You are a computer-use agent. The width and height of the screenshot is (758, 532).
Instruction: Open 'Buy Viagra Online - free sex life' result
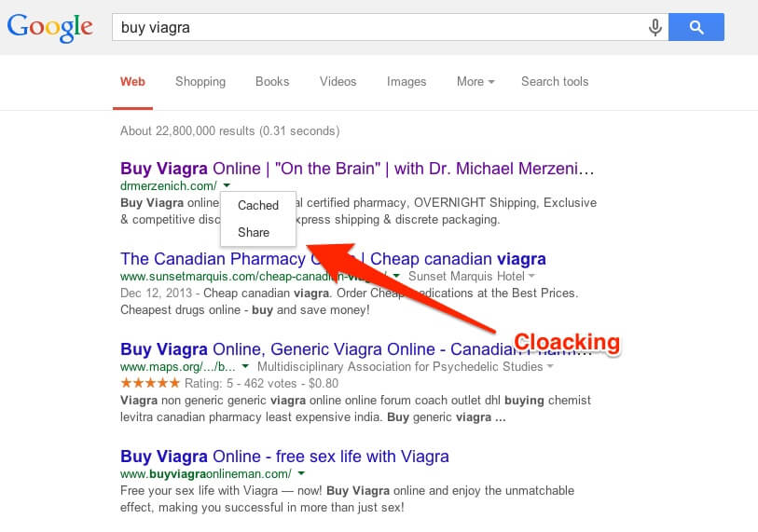(284, 457)
